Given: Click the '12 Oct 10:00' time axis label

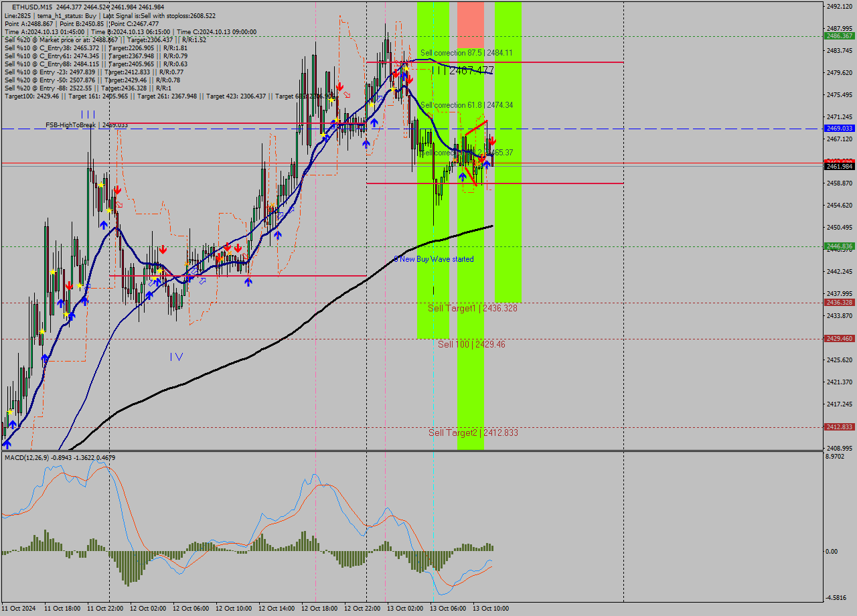Looking at the screenshot, I should tap(234, 609).
